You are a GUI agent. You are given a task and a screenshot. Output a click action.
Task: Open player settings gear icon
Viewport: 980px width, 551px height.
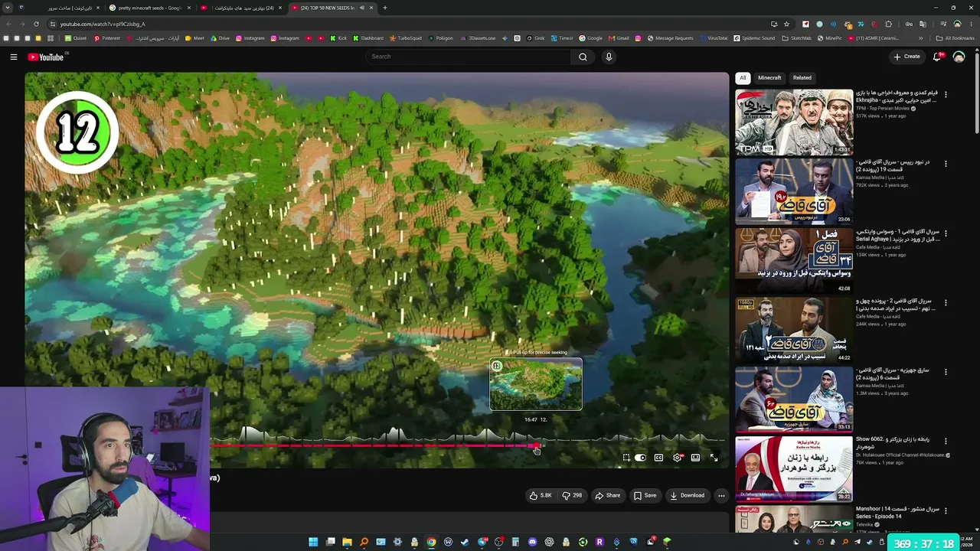click(677, 458)
